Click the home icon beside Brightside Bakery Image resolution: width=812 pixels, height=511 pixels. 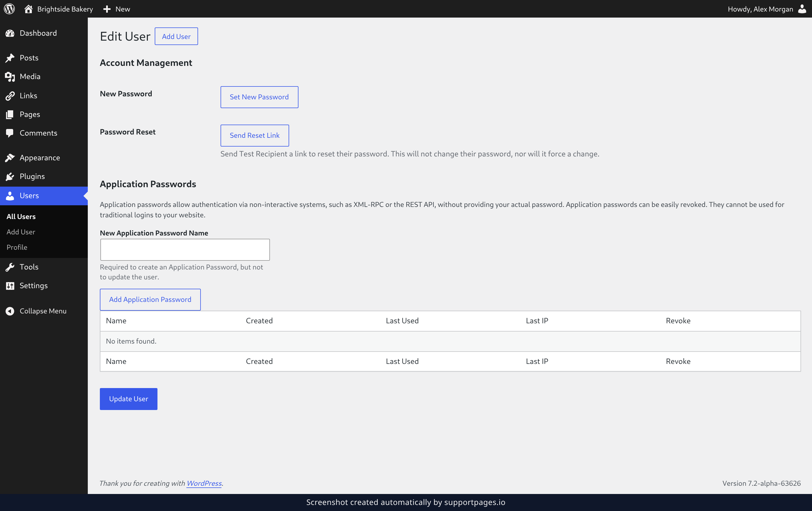pos(28,9)
